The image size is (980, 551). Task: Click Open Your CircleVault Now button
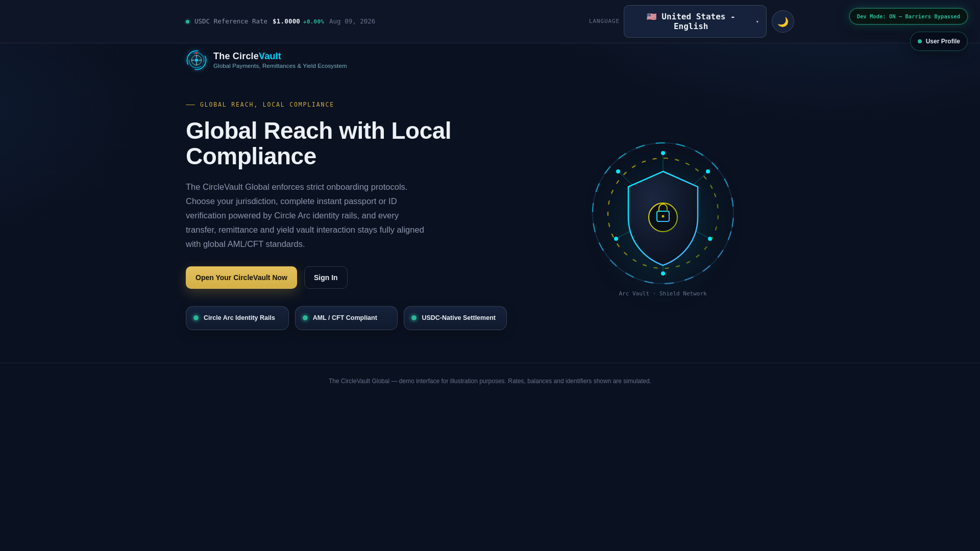[241, 278]
